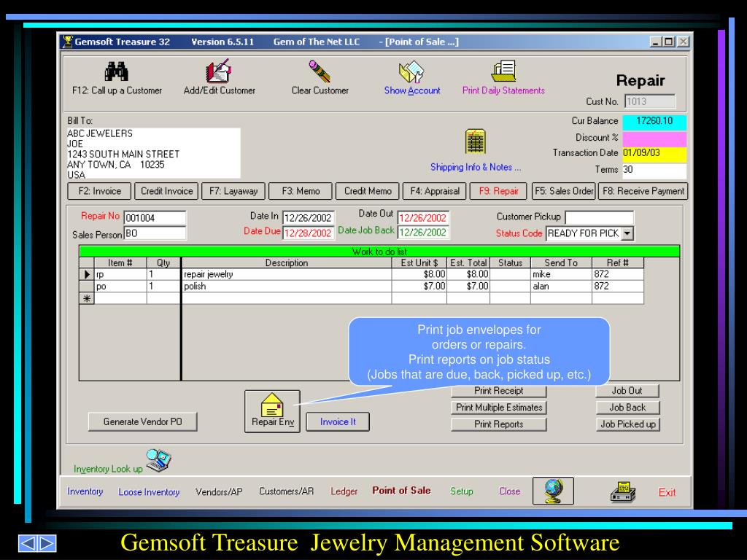This screenshot has width=747, height=560.
Task: Click the Date Out field
Action: tap(423, 217)
